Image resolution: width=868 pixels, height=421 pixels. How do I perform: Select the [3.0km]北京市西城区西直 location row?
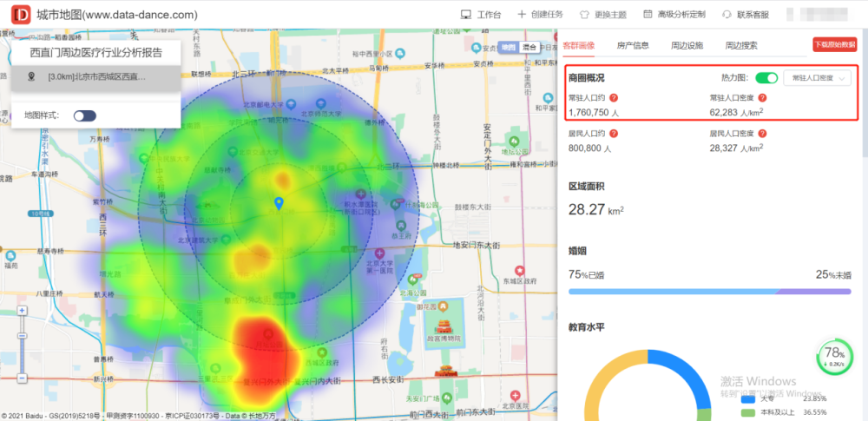[96, 77]
